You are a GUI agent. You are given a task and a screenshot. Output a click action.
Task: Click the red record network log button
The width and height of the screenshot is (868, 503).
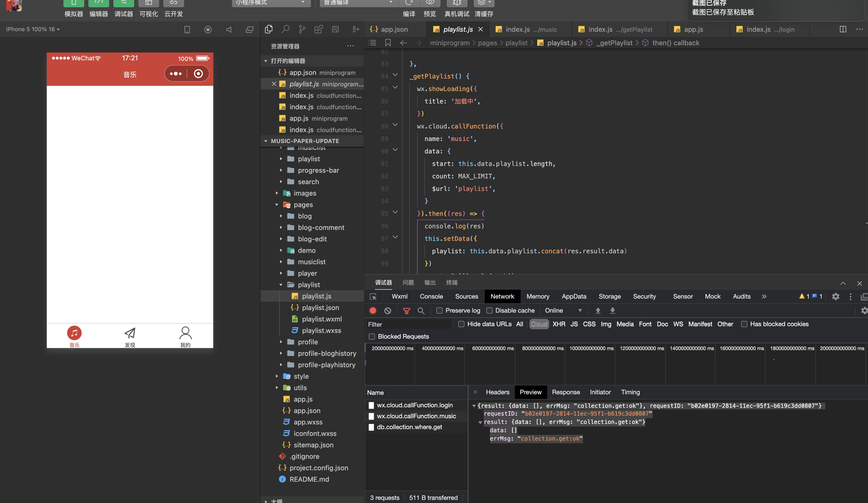pyautogui.click(x=373, y=311)
